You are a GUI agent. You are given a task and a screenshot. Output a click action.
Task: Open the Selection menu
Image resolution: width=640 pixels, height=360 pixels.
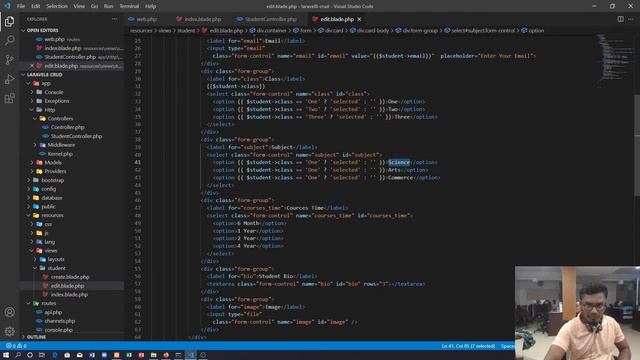tap(57, 6)
